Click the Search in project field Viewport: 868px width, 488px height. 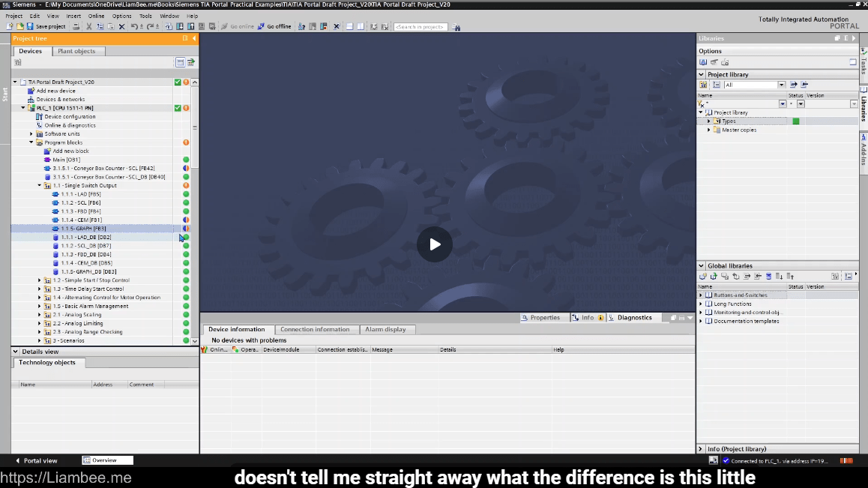click(x=420, y=27)
